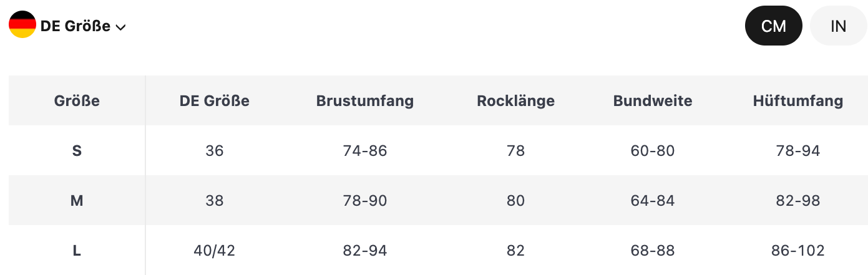Click the Brustumfang column header
This screenshot has width=868, height=275.
(x=365, y=100)
